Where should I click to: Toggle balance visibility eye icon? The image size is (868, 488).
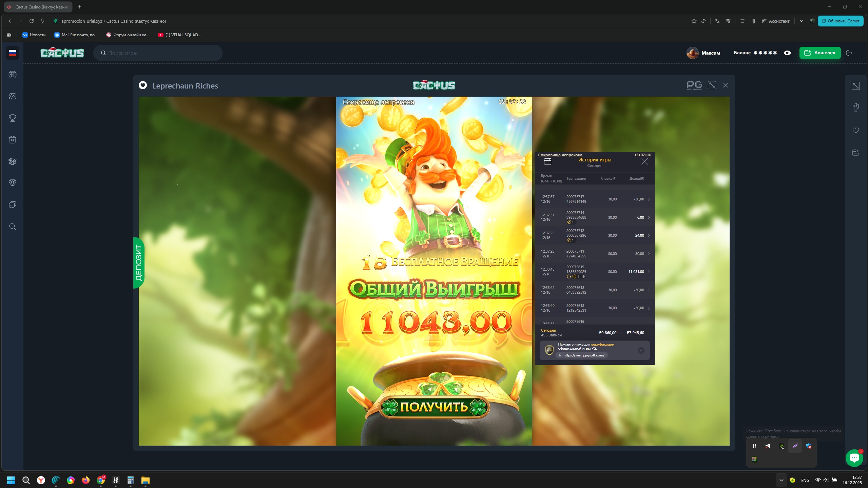(x=787, y=53)
